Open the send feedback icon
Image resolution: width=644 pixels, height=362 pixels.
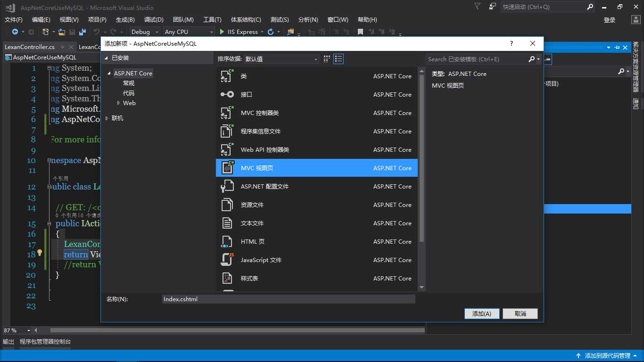click(493, 7)
